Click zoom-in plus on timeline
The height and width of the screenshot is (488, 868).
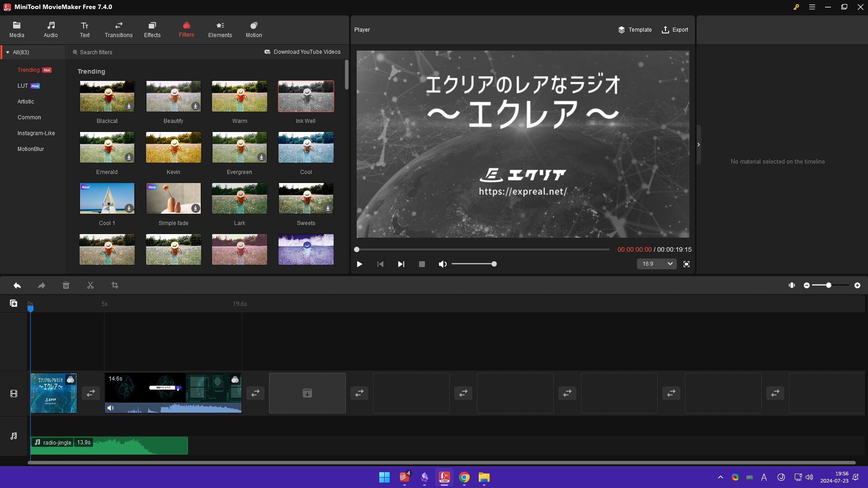click(x=857, y=286)
